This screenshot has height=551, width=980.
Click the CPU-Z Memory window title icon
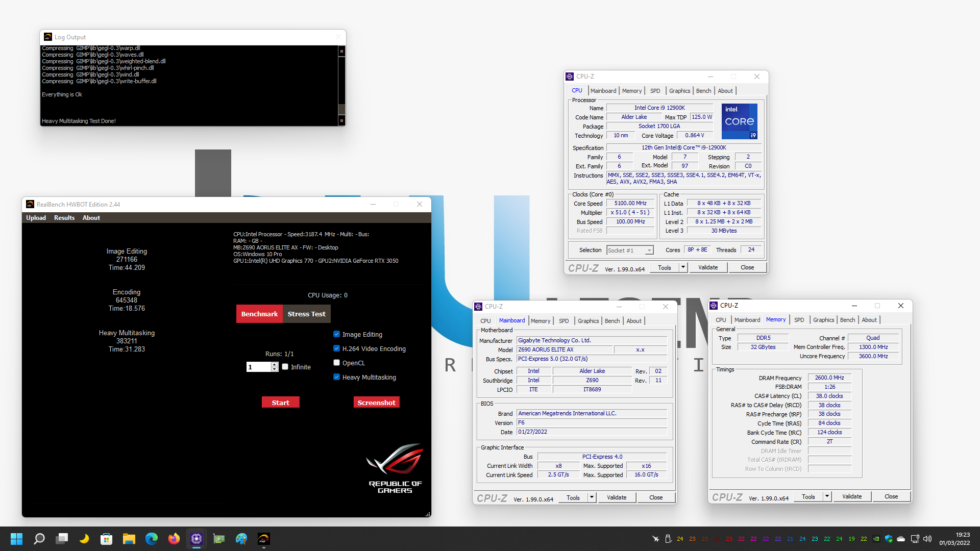coord(714,306)
